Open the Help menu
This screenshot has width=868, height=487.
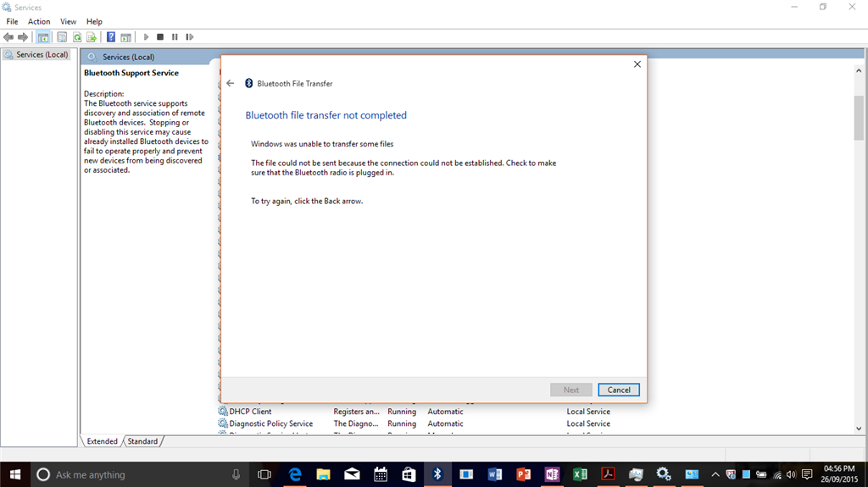[94, 21]
